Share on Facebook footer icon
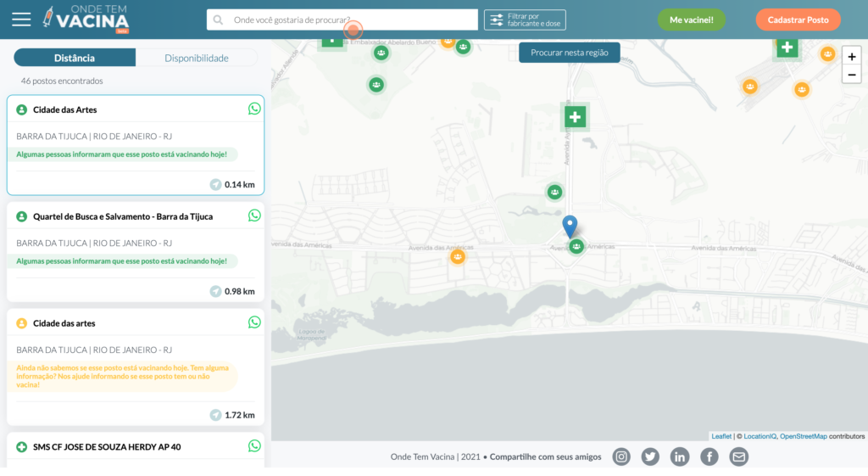 [x=709, y=456]
